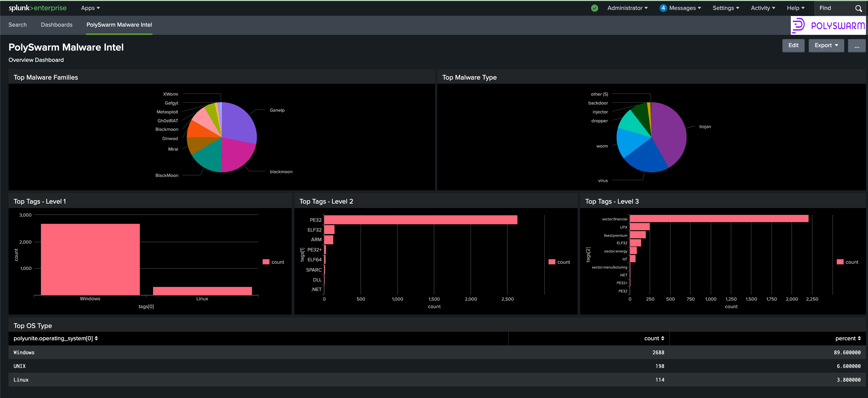The height and width of the screenshot is (398, 868).
Task: Sort table by percent column
Action: 848,338
